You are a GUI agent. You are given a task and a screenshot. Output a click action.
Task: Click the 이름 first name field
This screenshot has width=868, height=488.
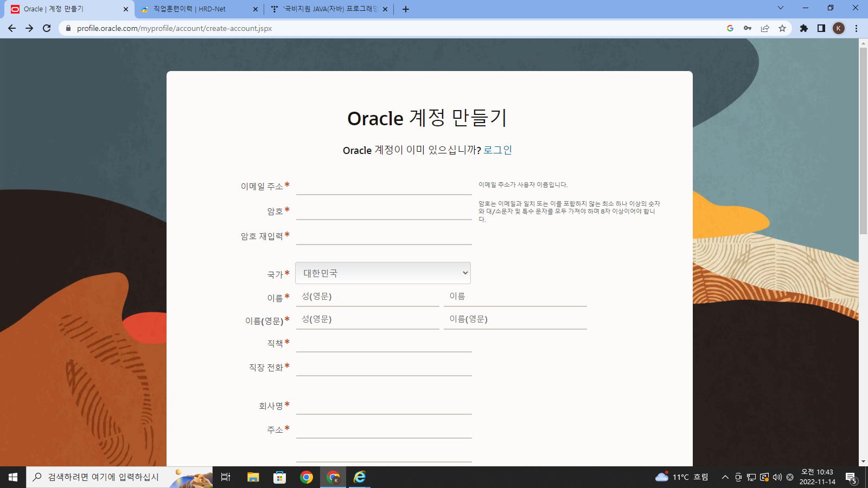tap(515, 297)
